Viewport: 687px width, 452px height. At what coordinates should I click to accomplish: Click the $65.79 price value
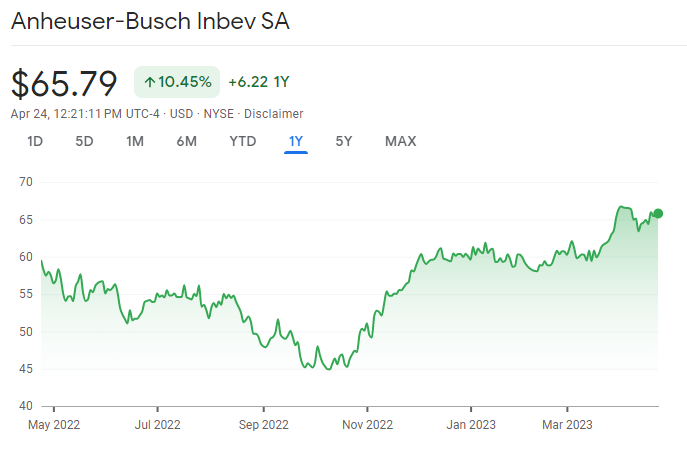[x=64, y=83]
